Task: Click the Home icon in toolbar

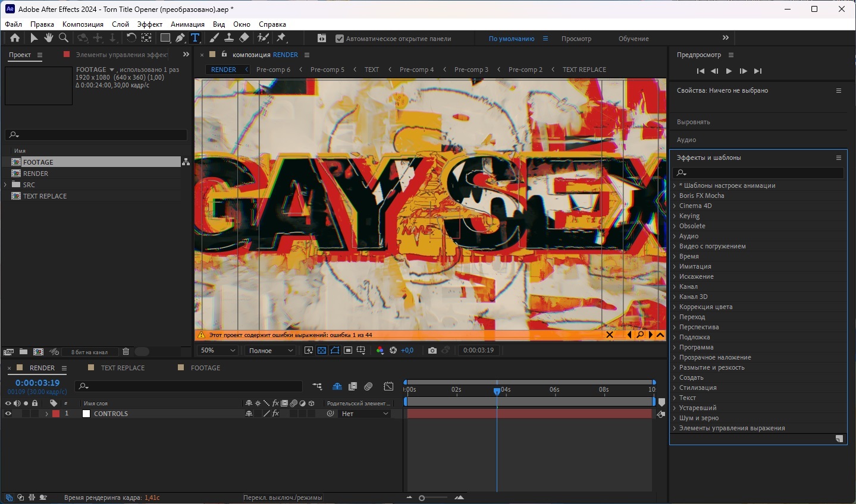Action: click(x=15, y=38)
